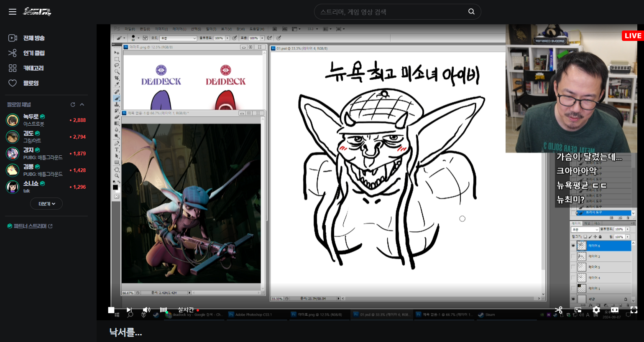Image resolution: width=644 pixels, height=342 pixels.
Task: Click the search magnifier icon
Action: coord(471,12)
